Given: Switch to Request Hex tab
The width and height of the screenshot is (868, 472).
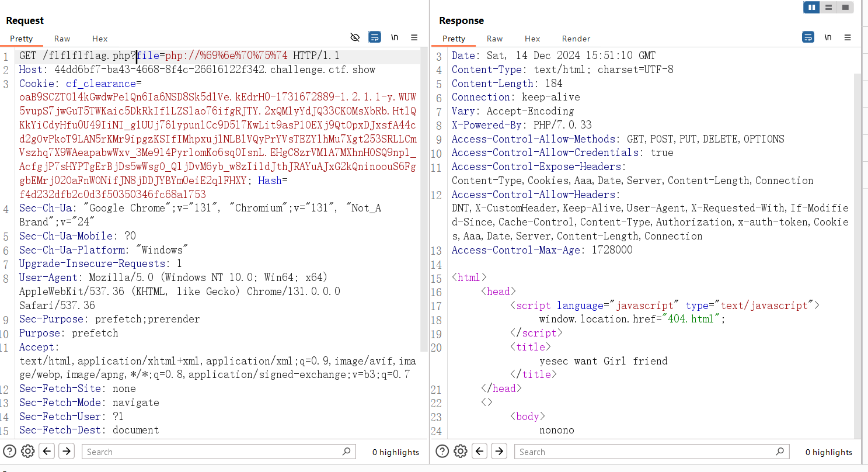Looking at the screenshot, I should click(100, 39).
